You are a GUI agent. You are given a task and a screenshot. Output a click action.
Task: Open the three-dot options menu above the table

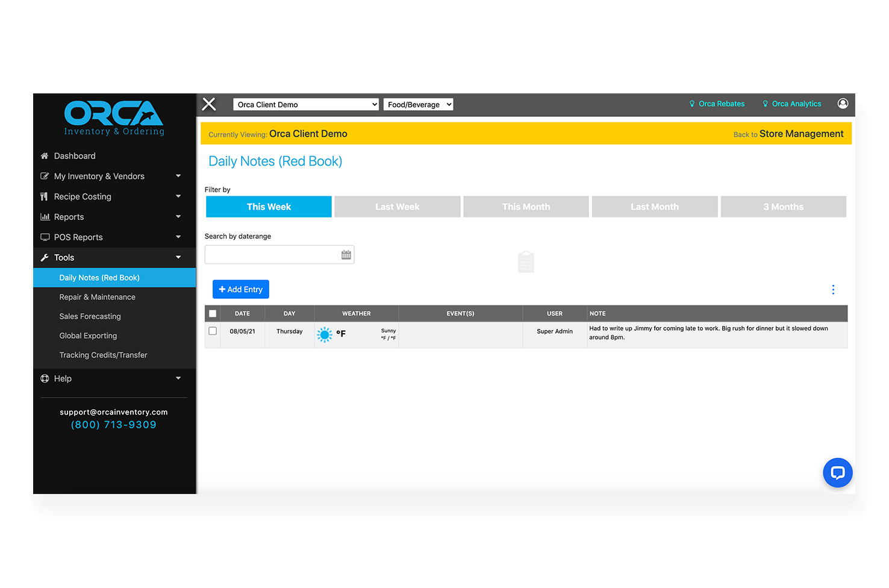833,290
